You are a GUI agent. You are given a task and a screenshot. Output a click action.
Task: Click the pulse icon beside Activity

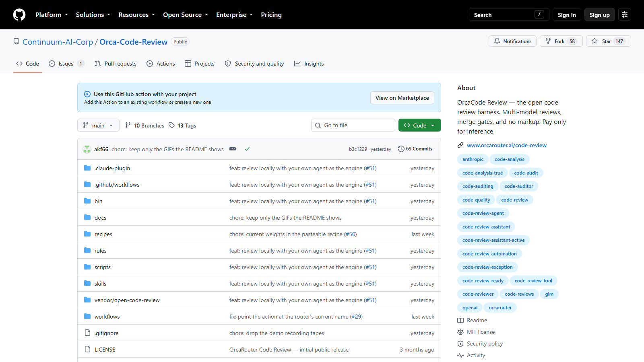[x=460, y=356]
